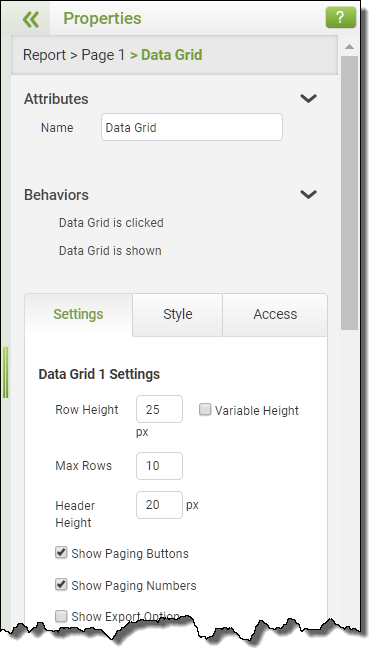Click Report in the breadcrumb

pyautogui.click(x=44, y=55)
